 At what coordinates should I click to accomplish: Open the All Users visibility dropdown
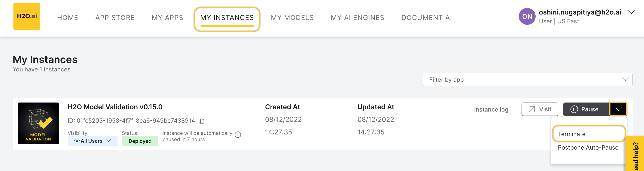point(92,141)
